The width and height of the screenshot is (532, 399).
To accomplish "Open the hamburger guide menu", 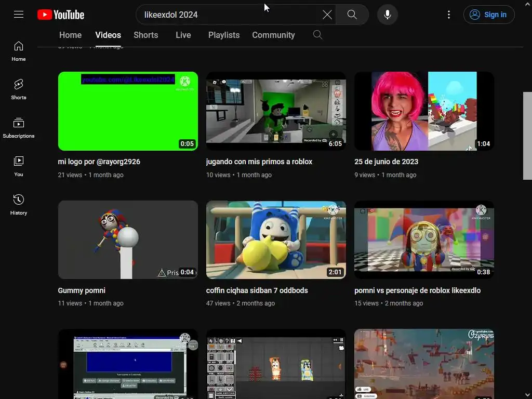I will [19, 14].
